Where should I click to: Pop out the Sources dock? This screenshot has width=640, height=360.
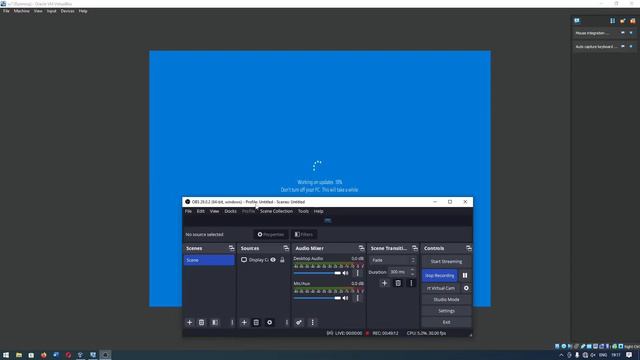click(x=286, y=248)
